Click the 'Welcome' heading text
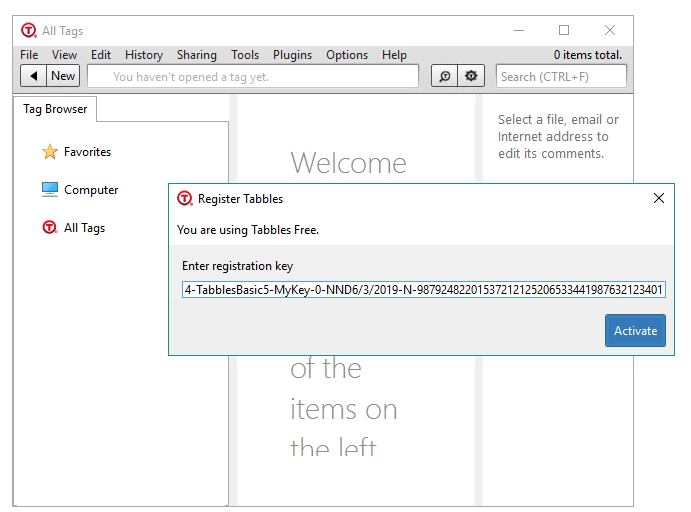The image size is (691, 512). [348, 163]
